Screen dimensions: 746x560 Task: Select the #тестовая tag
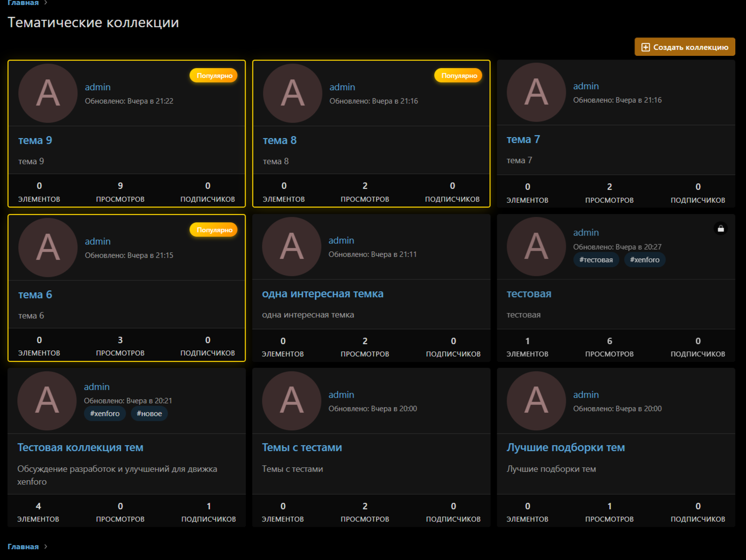click(596, 260)
